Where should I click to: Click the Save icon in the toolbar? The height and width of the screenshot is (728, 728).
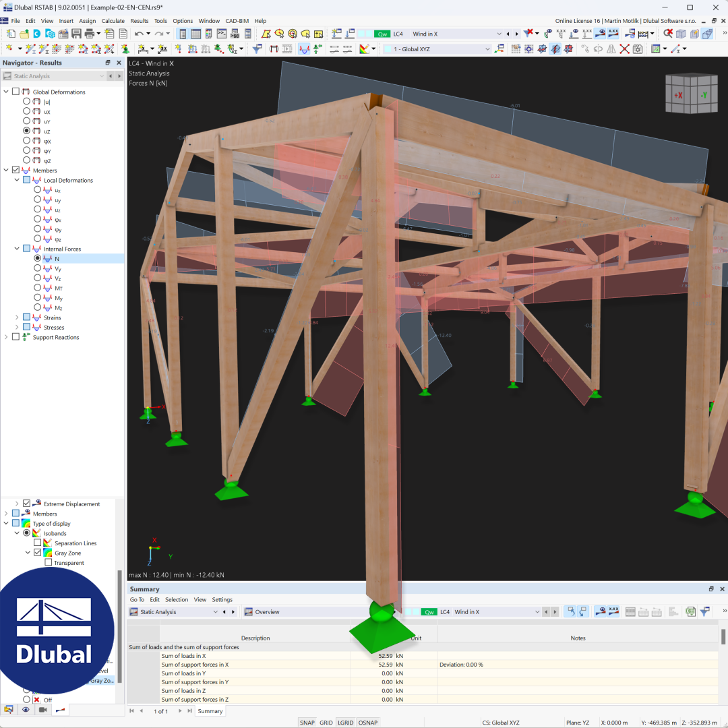tap(78, 33)
